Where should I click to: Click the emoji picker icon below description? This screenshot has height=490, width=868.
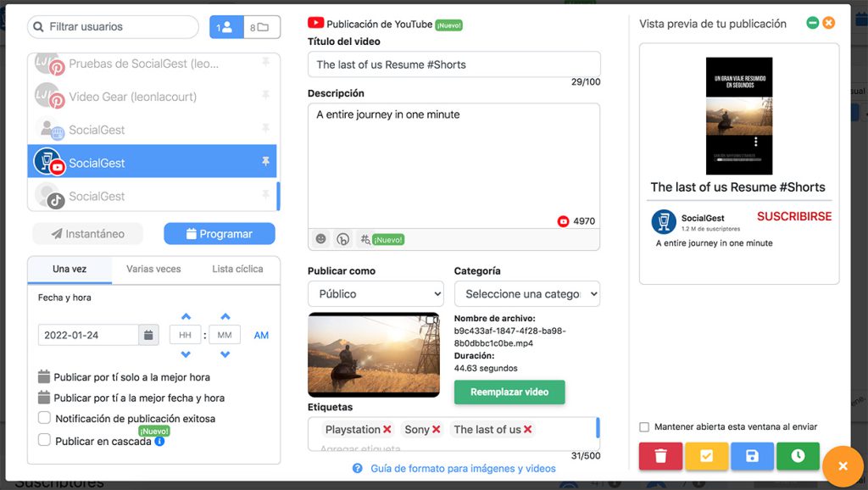coord(320,238)
